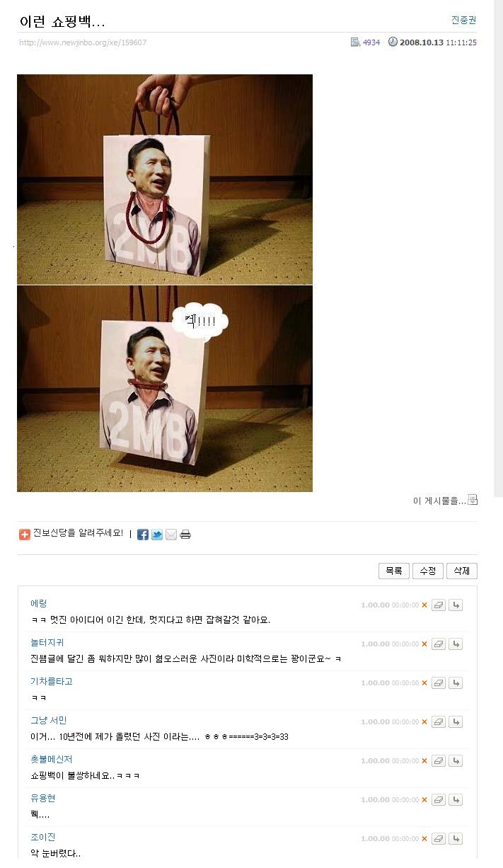Click the top 2MB shopping bag image

point(165,179)
